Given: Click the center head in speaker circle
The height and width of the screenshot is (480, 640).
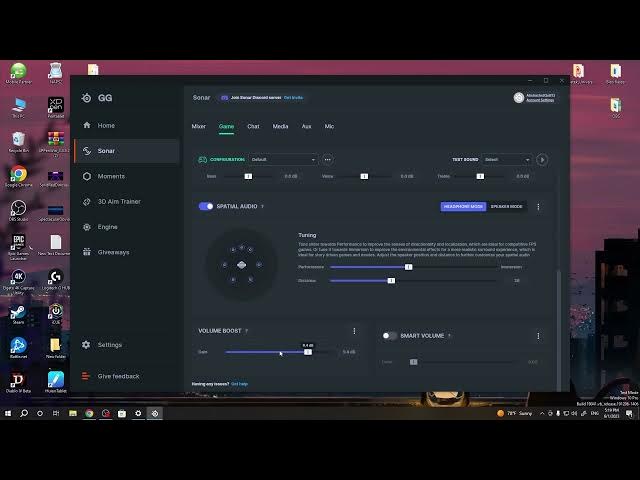Looking at the screenshot, I should click(242, 265).
